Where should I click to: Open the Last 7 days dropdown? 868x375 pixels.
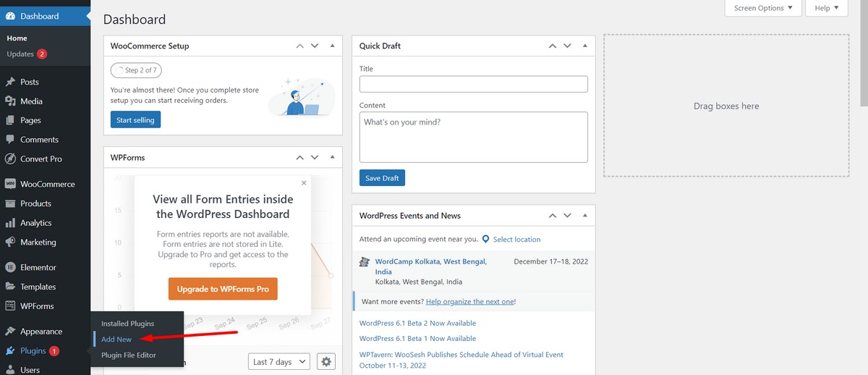[x=278, y=361]
